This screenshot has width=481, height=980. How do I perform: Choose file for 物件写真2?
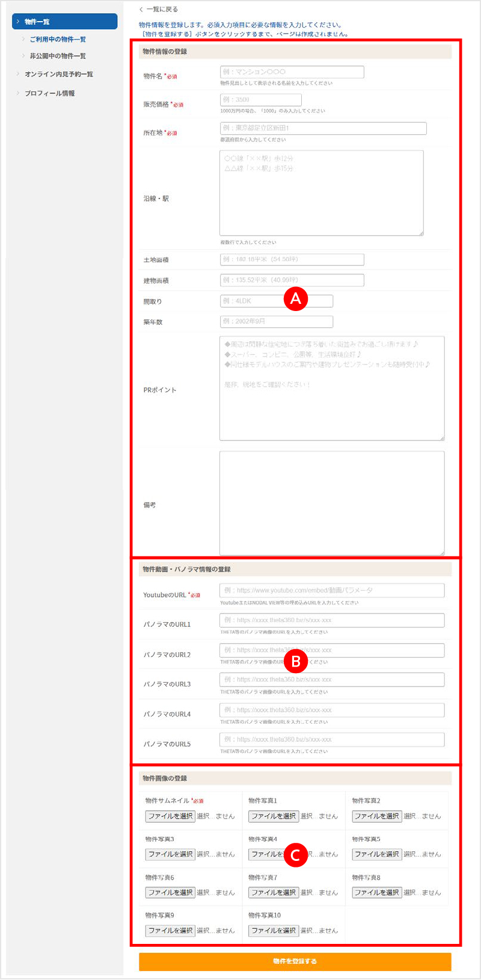376,816
